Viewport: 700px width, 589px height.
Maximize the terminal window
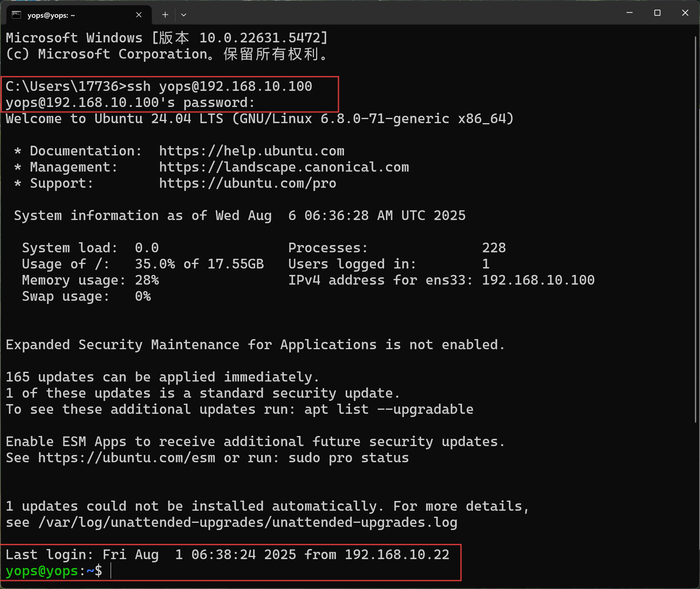pos(657,13)
